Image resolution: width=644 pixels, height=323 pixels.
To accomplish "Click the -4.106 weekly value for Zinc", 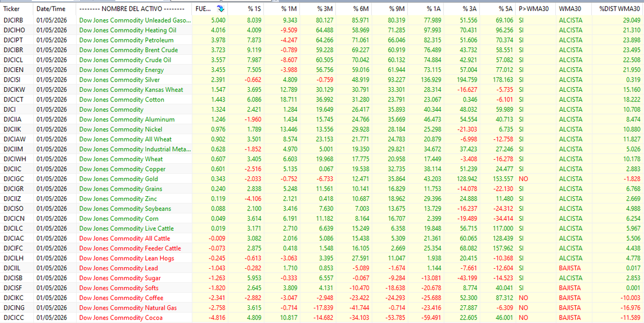I will coord(254,198).
